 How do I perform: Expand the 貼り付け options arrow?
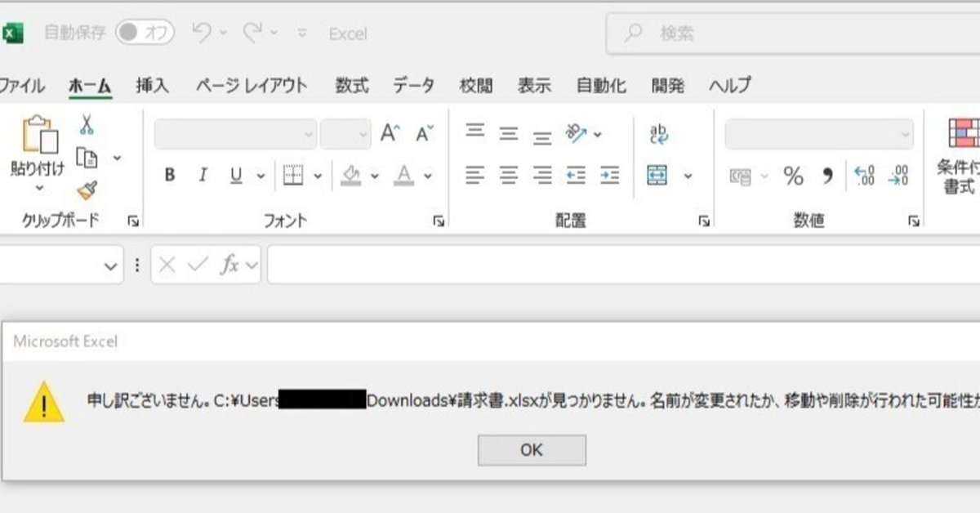pos(39,188)
